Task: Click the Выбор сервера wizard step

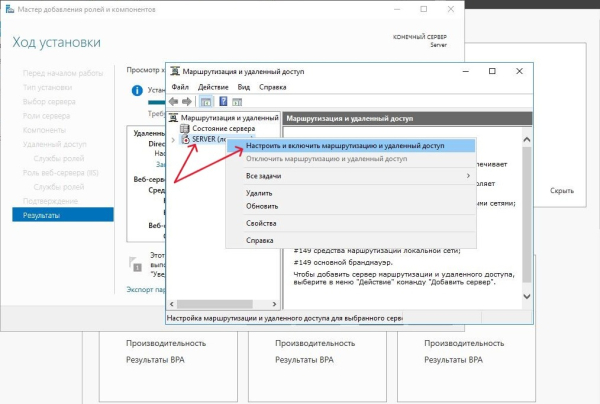Action: pyautogui.click(x=49, y=102)
